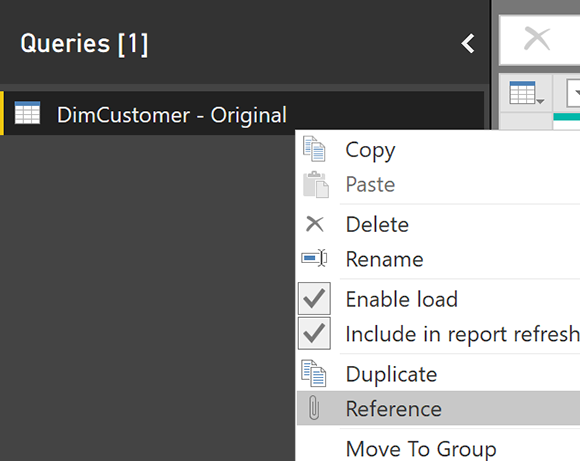
Task: Click the Rename field icon
Action: click(314, 258)
